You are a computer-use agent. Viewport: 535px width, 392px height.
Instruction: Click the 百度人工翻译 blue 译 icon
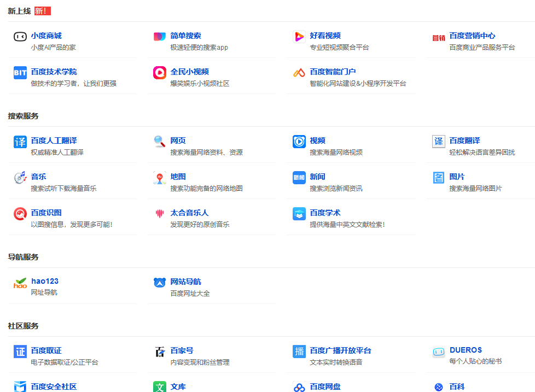click(20, 142)
